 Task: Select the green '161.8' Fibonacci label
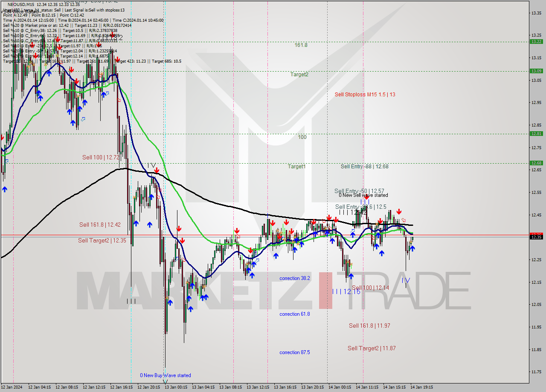tap(301, 45)
